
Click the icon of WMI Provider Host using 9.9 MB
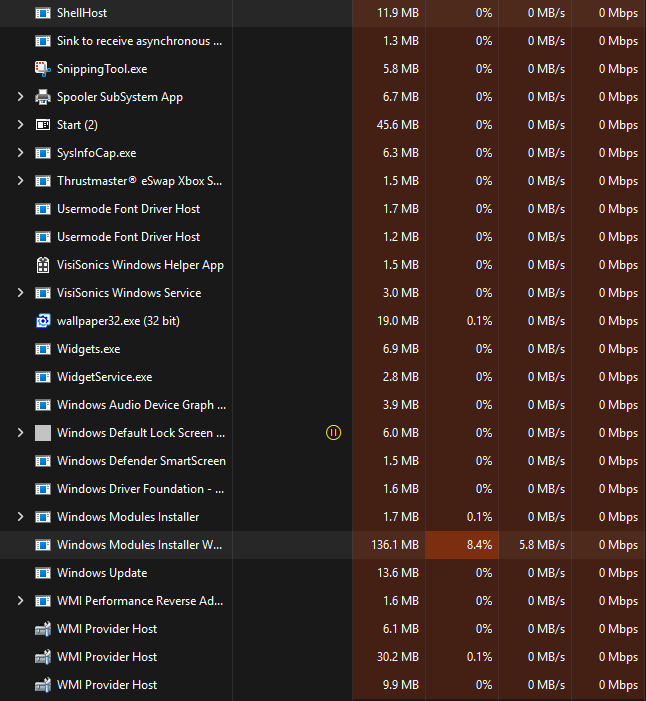43,685
